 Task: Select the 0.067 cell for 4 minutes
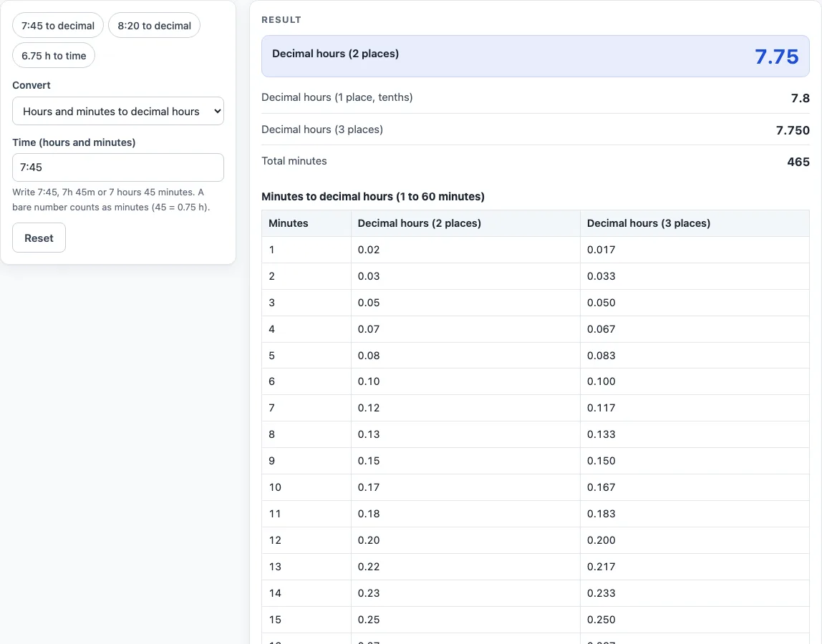click(695, 329)
